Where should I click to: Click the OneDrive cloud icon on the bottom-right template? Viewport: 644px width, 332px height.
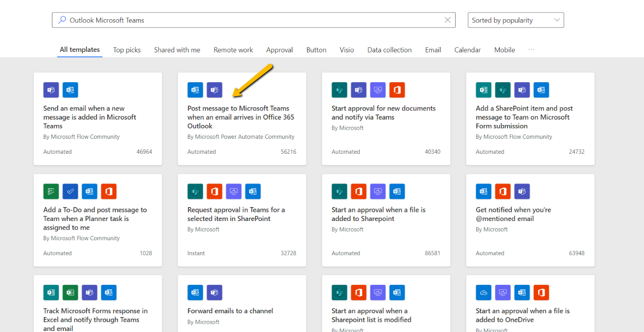[x=483, y=293]
